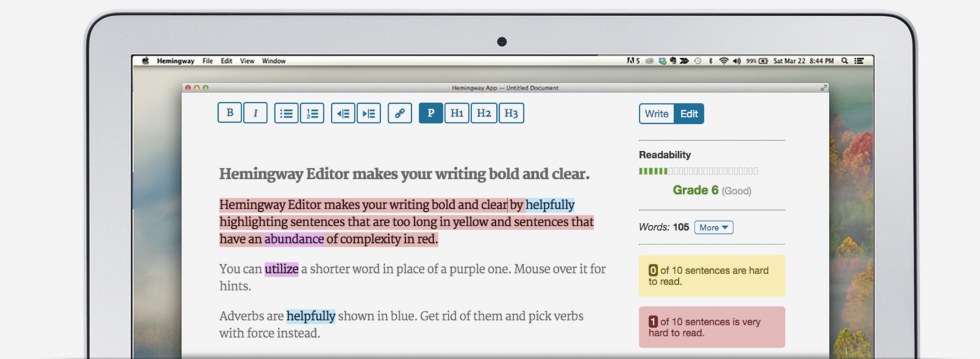Enter fullscreen using window corner arrows
The image size is (980, 359).
pos(823,87)
